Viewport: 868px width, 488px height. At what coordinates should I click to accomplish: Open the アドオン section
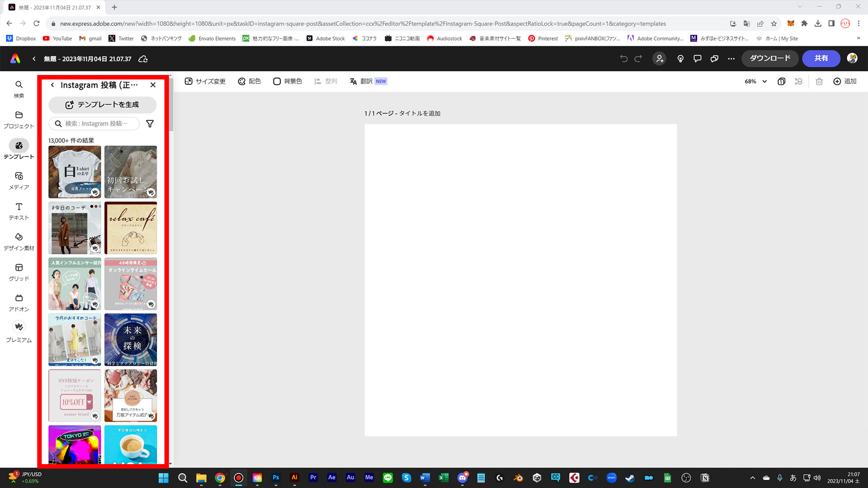[19, 302]
